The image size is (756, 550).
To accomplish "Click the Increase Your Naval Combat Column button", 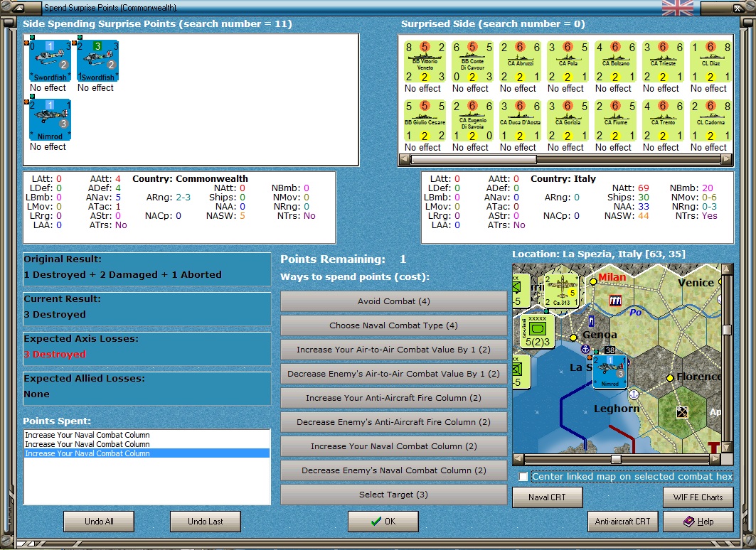I will pos(393,446).
